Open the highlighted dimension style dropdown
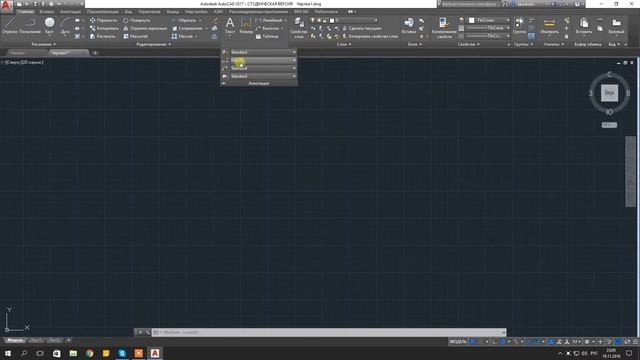Viewport: 640px width, 360px height. click(263, 60)
